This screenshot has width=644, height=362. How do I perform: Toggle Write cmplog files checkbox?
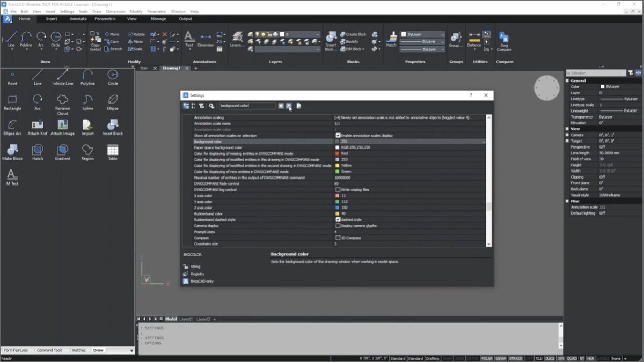338,189
